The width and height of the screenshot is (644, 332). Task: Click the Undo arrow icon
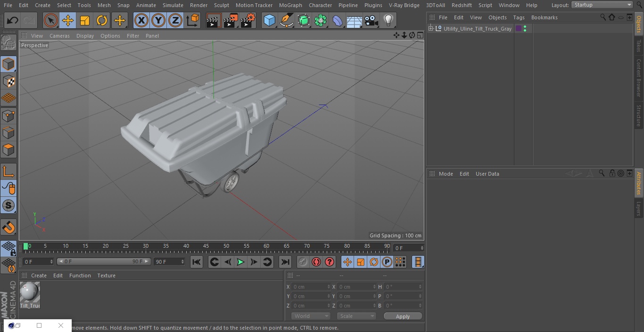tap(13, 20)
